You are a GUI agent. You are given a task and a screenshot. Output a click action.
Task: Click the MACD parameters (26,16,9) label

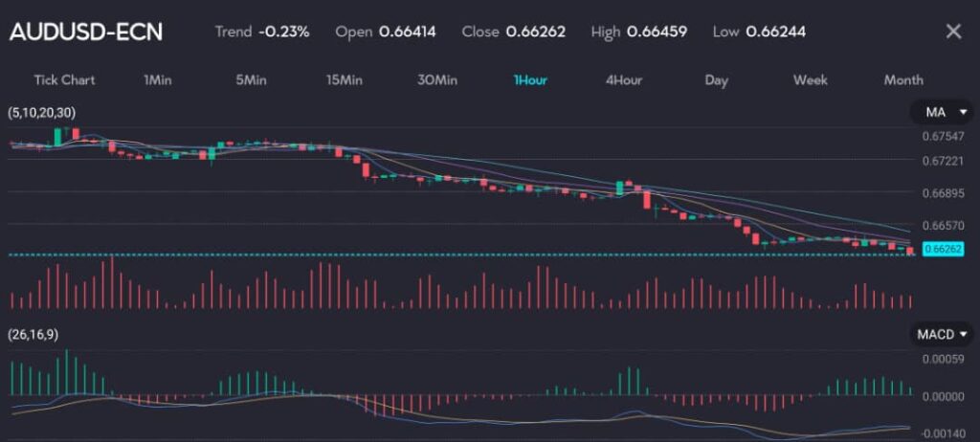(x=34, y=335)
